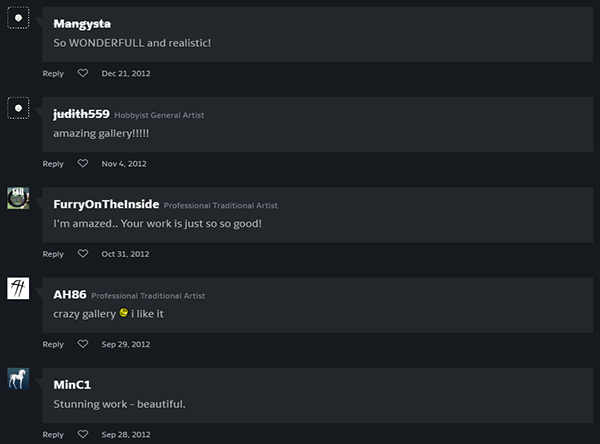Reply to MinC1's comment
The height and width of the screenshot is (444, 600).
(53, 435)
